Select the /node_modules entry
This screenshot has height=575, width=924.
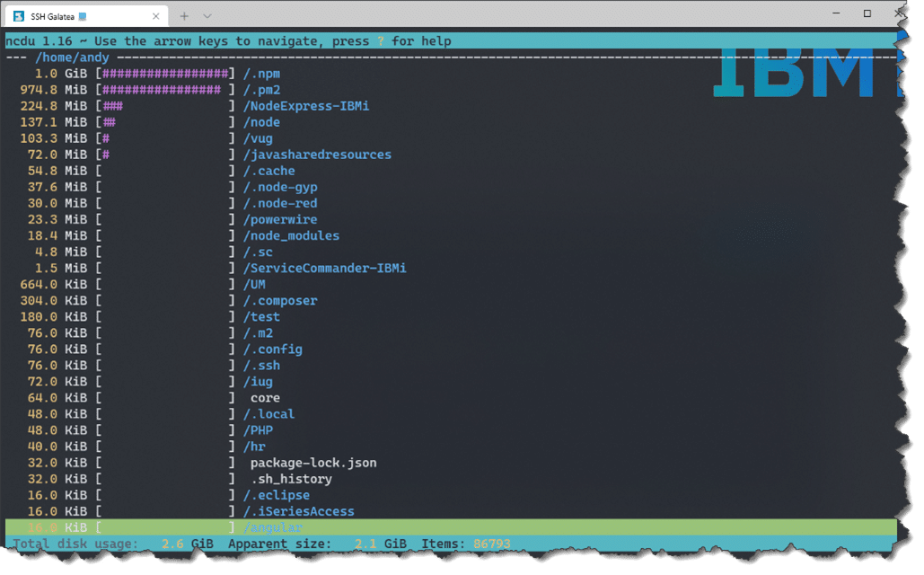point(291,235)
